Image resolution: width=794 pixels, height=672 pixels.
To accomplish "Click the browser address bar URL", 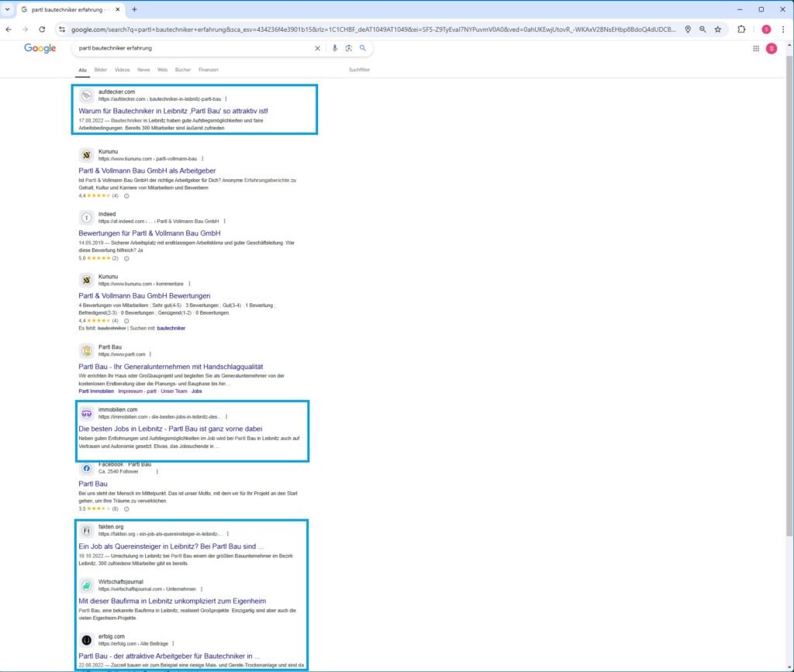I will click(373, 29).
